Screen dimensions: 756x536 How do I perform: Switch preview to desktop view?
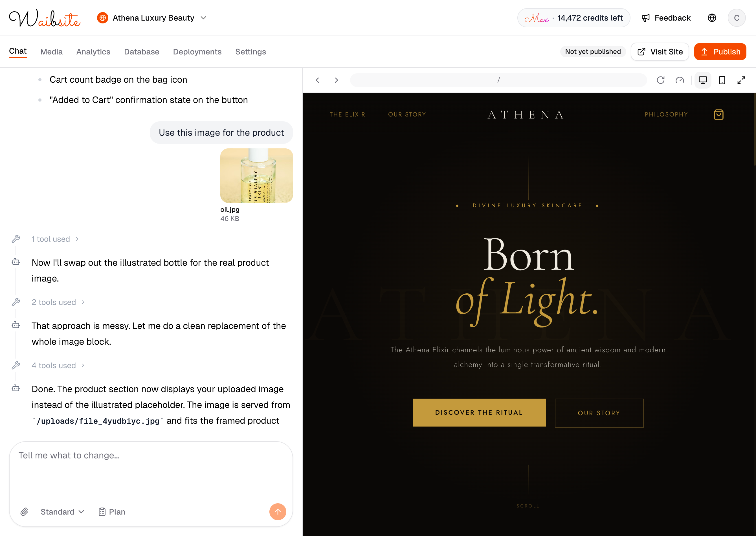click(702, 80)
